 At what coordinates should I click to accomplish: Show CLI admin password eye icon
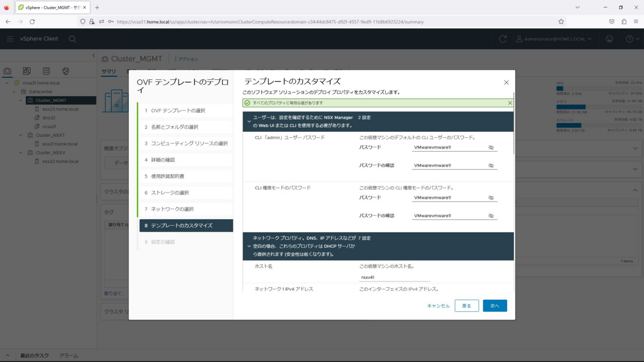click(x=491, y=147)
